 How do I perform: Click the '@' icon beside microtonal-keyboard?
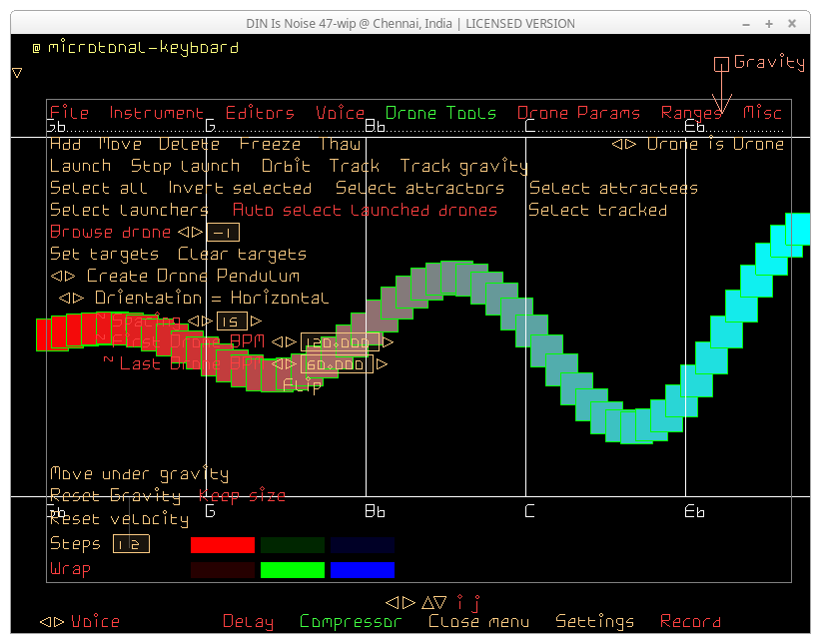pyautogui.click(x=36, y=47)
